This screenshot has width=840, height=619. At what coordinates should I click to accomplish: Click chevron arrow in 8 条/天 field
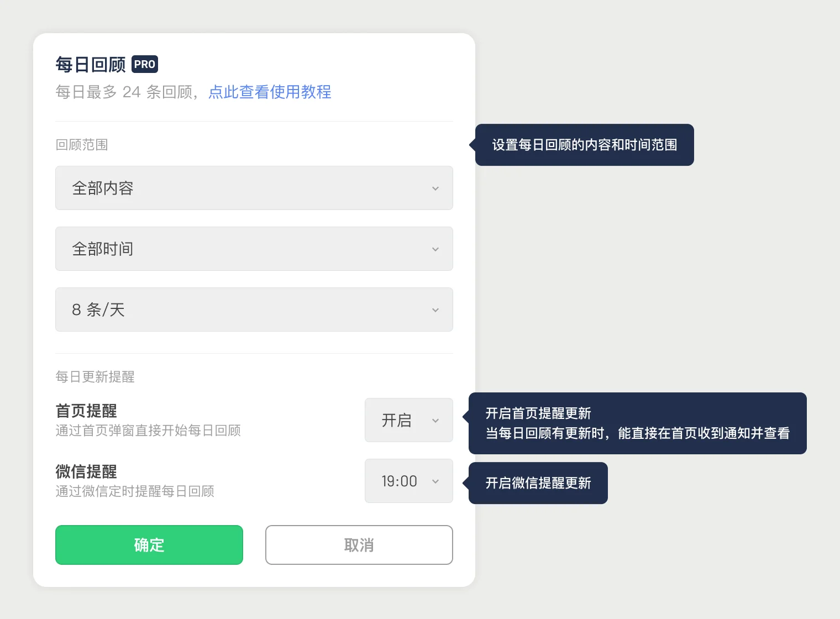435,310
